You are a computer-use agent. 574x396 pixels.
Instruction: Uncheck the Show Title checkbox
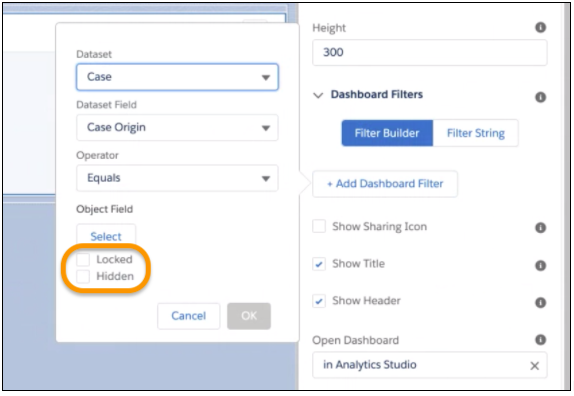click(319, 264)
